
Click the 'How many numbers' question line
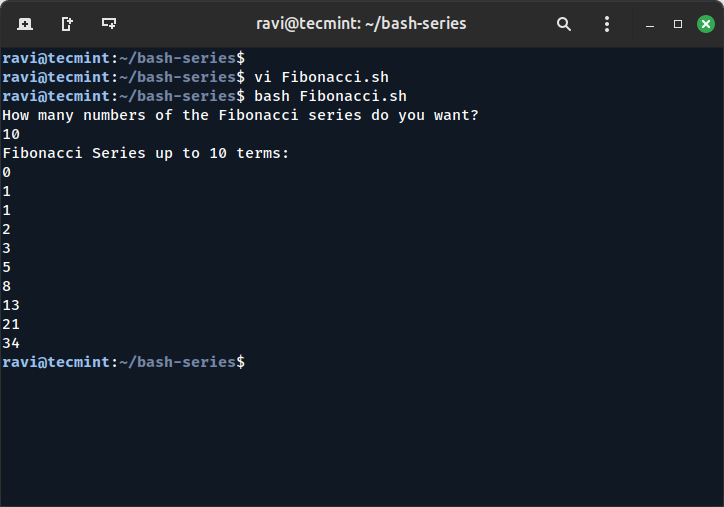click(x=240, y=115)
